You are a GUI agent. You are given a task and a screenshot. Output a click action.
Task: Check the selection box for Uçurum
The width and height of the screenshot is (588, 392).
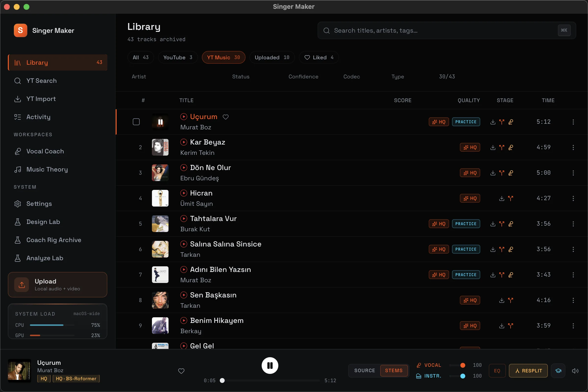(136, 122)
